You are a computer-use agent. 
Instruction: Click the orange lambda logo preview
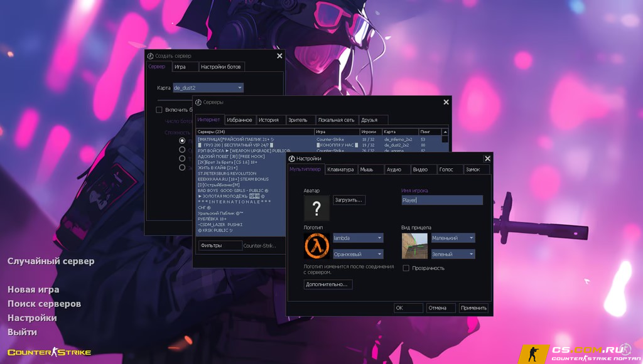click(316, 245)
